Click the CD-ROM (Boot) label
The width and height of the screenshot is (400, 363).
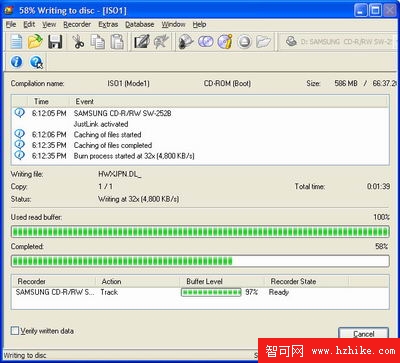click(x=227, y=83)
